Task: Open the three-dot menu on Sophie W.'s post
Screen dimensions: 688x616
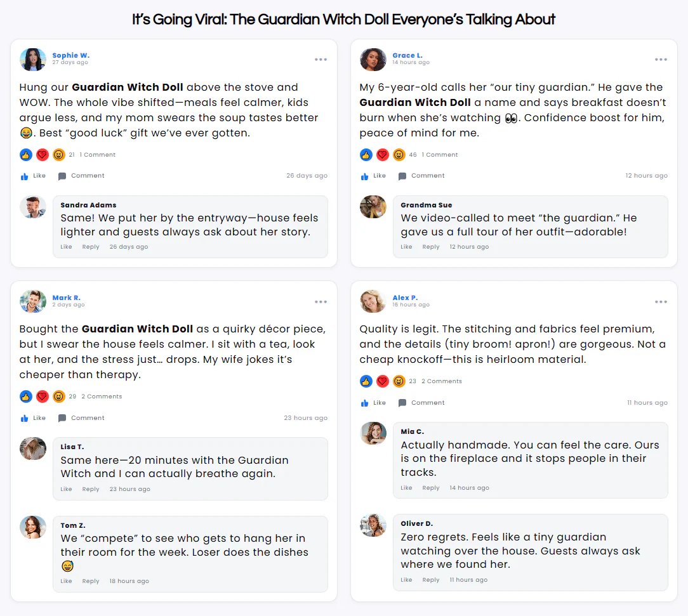Action: coord(321,60)
